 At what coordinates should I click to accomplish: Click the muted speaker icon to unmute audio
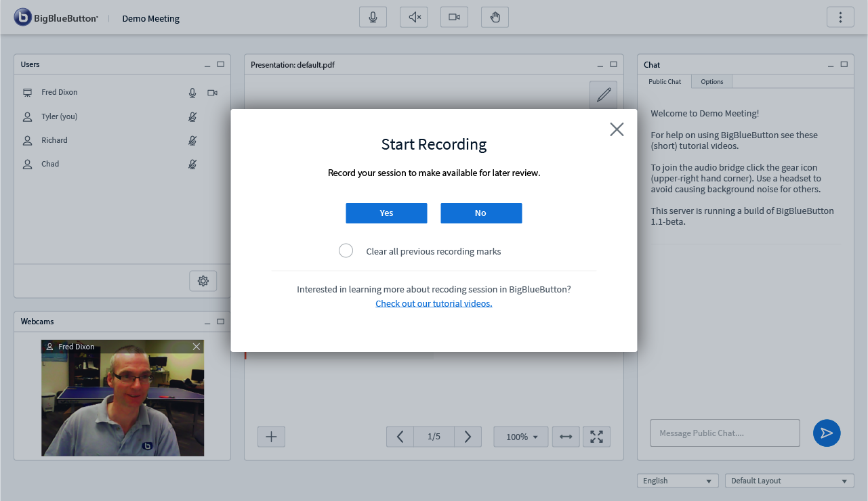[x=413, y=17]
